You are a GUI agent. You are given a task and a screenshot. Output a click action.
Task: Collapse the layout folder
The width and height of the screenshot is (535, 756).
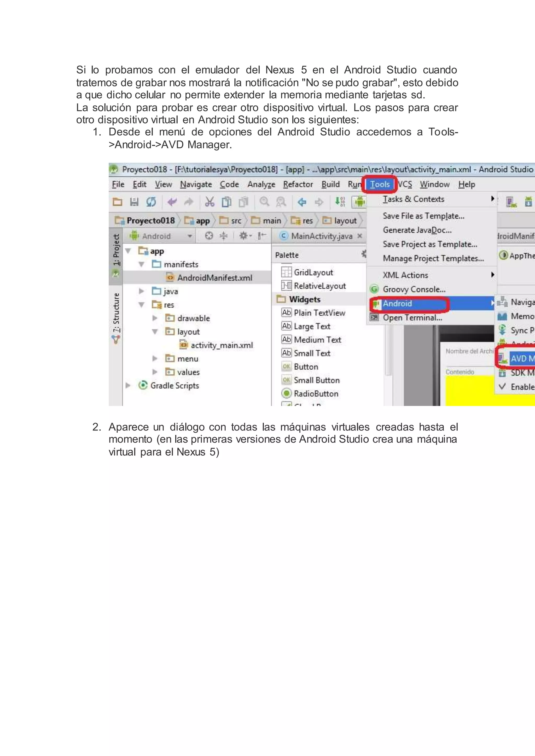[155, 332]
